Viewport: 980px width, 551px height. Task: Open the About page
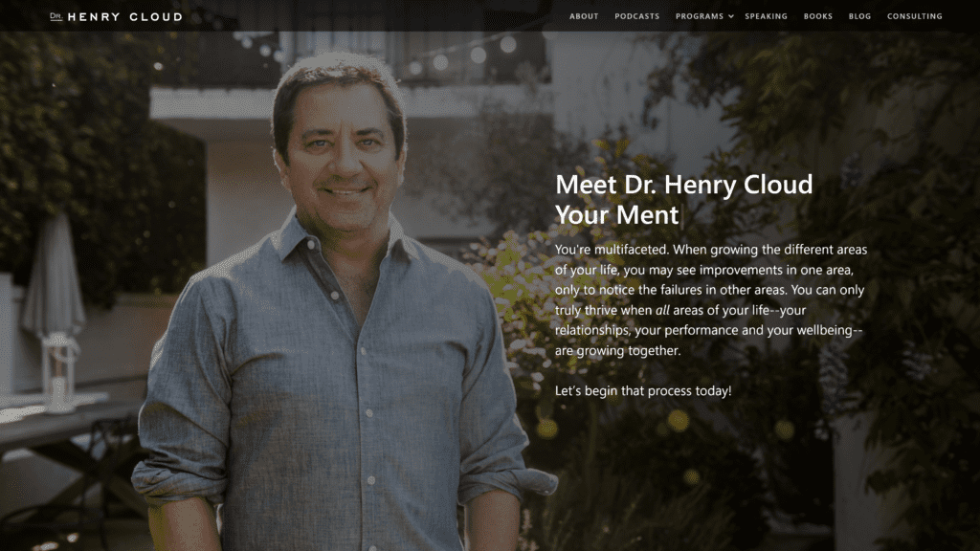click(x=584, y=16)
